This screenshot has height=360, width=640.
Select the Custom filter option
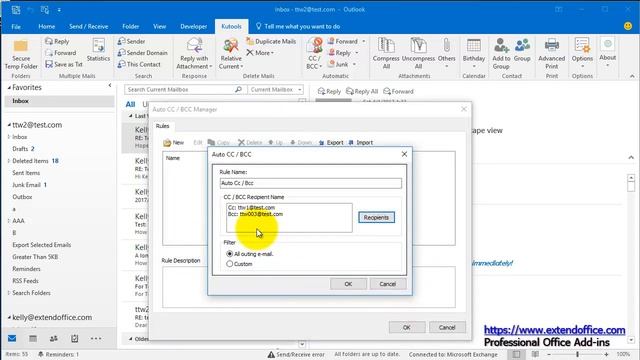(x=239, y=264)
